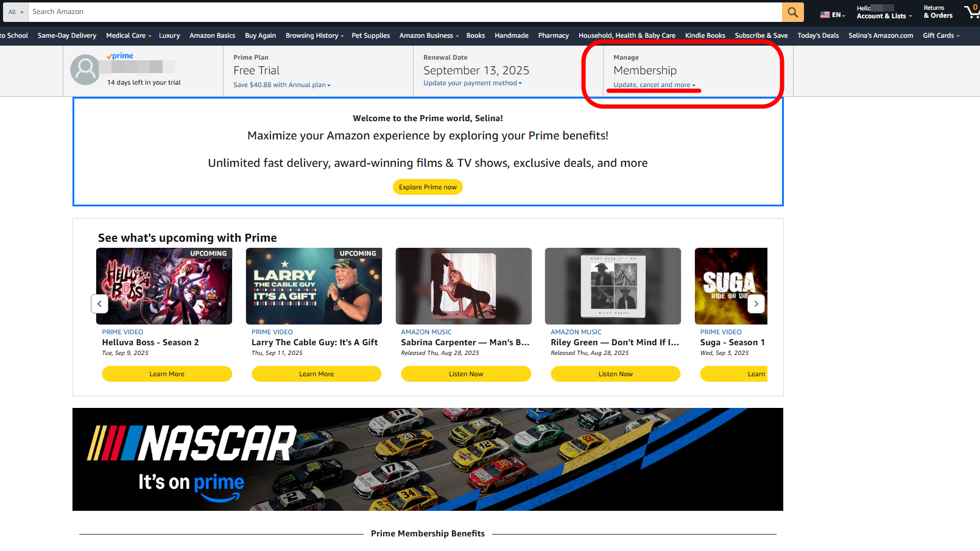Screen dimensions: 980x551
Task: Click 14 days left in your trial
Action: pos(144,83)
